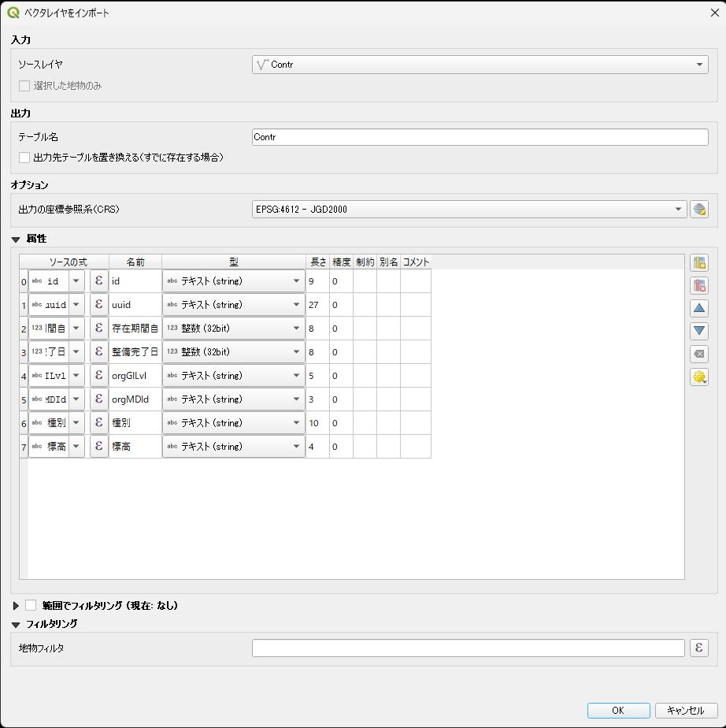
Task: Open the ソースレイヤ dropdown showing Contr
Action: [480, 65]
